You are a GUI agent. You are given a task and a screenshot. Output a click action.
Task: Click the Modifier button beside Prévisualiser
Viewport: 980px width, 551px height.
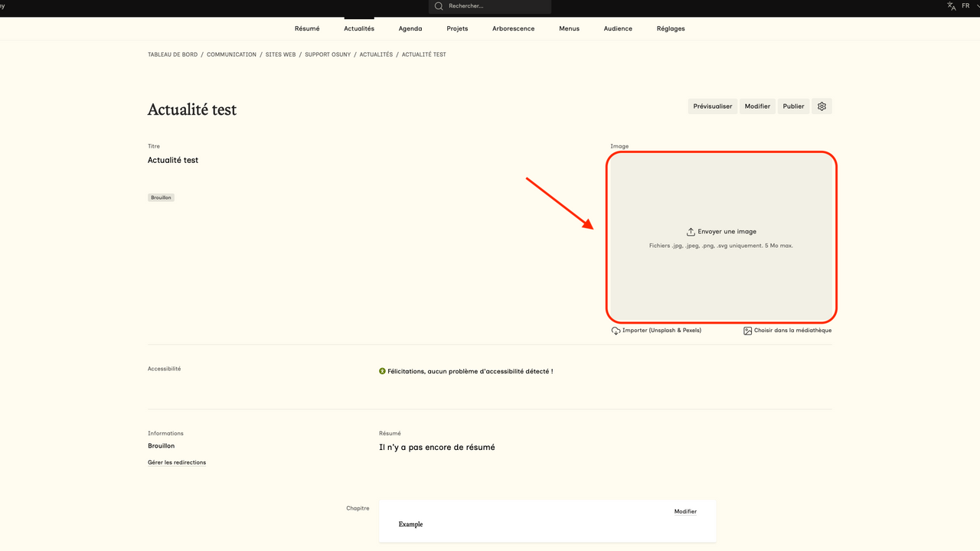tap(757, 106)
